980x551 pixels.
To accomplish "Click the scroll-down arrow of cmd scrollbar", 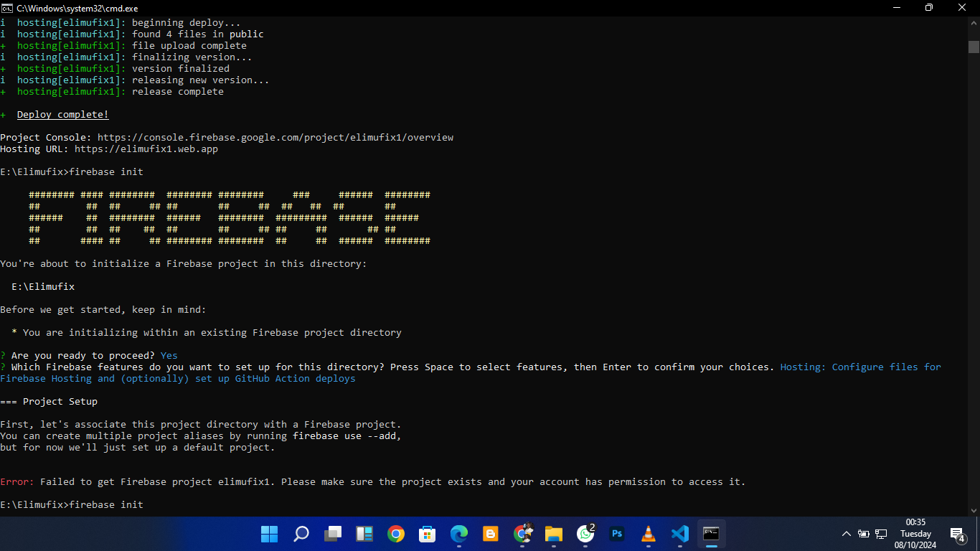I will pyautogui.click(x=974, y=509).
